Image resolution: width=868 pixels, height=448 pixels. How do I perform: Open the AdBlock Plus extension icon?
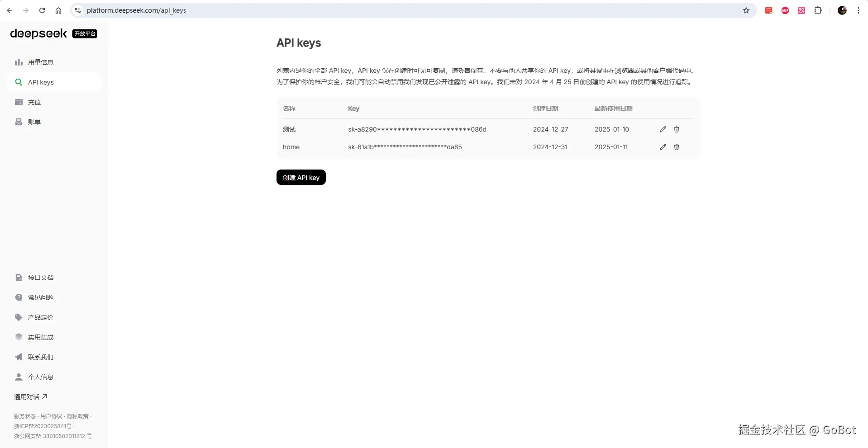click(x=785, y=10)
